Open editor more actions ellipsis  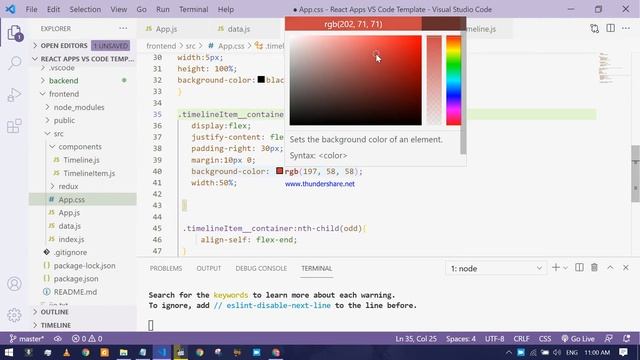coord(626,28)
